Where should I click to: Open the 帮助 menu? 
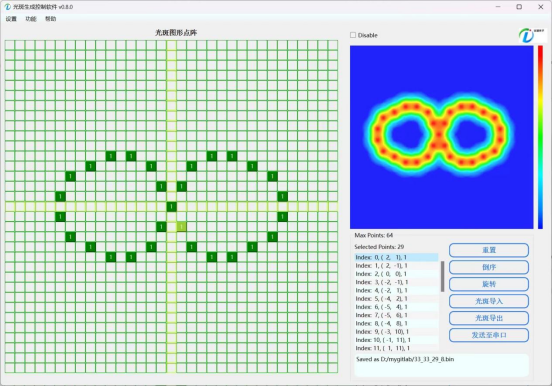(50, 19)
